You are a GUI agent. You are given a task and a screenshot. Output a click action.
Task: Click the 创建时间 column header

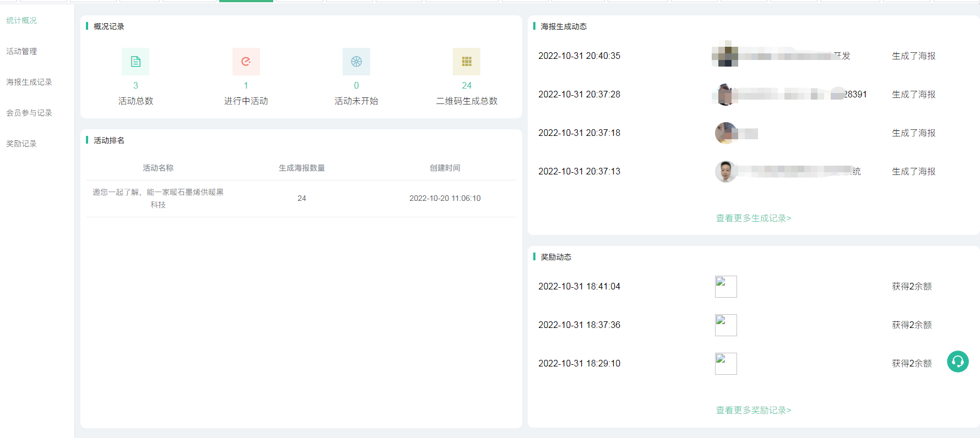pyautogui.click(x=445, y=168)
